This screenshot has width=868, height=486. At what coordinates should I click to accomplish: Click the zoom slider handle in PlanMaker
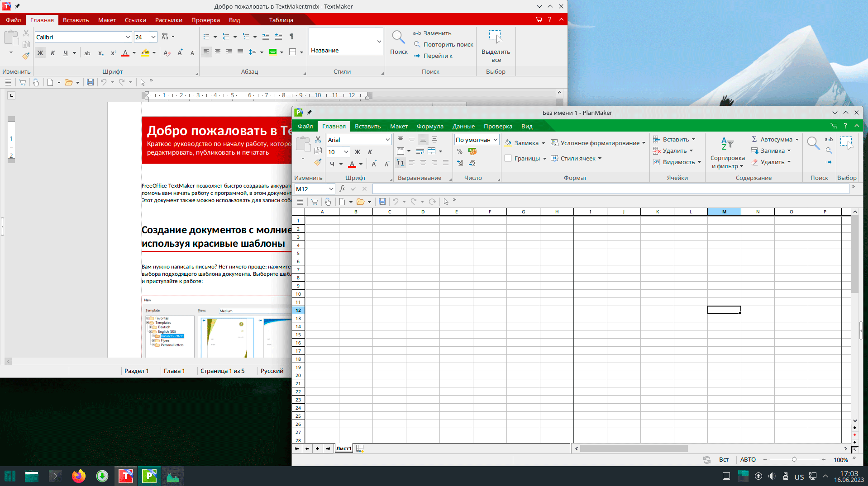click(794, 460)
